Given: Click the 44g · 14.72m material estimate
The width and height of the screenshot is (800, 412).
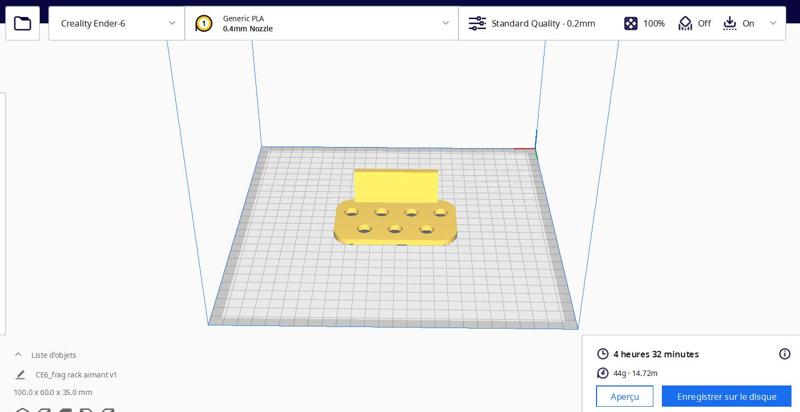Looking at the screenshot, I should click(635, 373).
